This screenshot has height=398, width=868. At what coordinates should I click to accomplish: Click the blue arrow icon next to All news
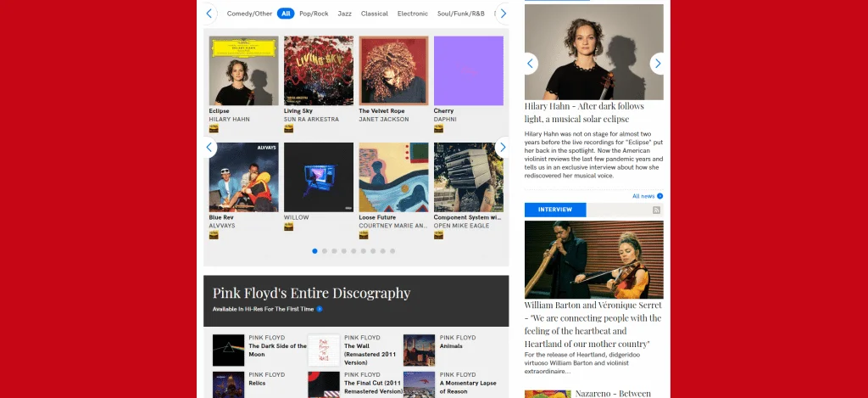coord(659,196)
